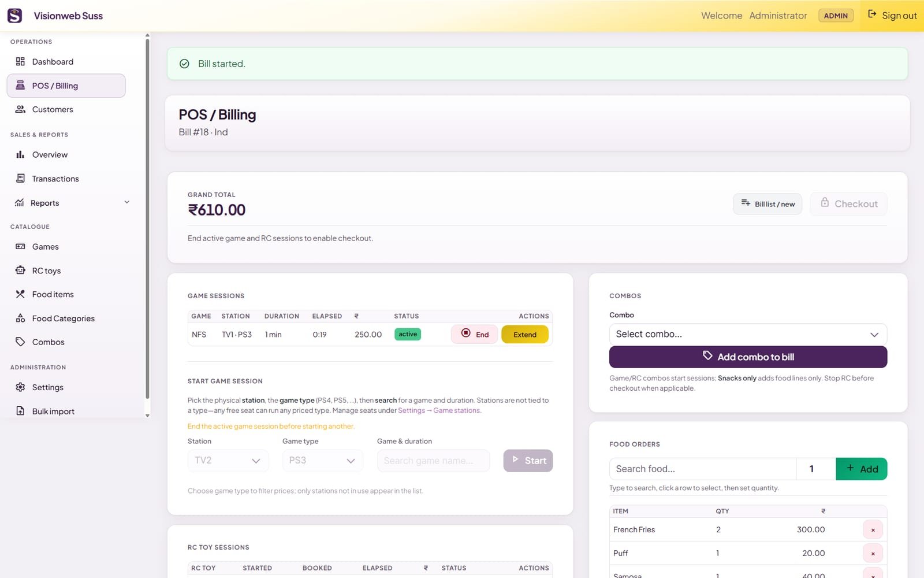This screenshot has height=578, width=924.
Task: Click the Sign out icon
Action: click(872, 14)
